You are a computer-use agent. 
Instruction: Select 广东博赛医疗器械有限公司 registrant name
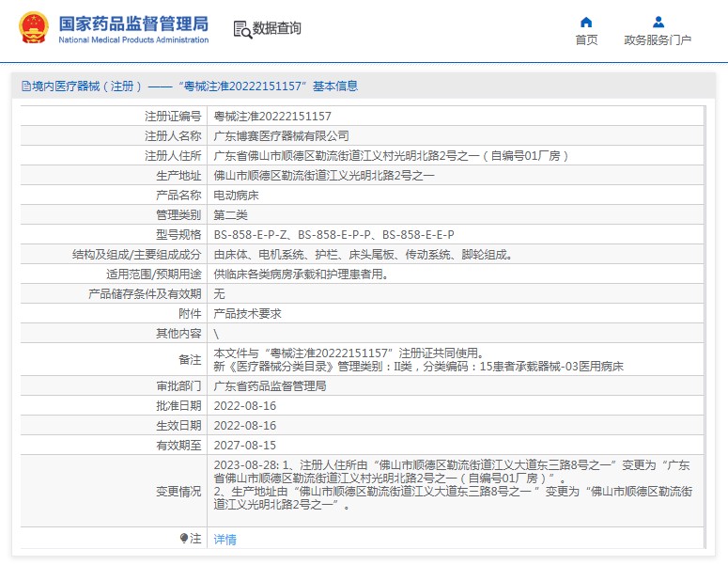tap(281, 135)
